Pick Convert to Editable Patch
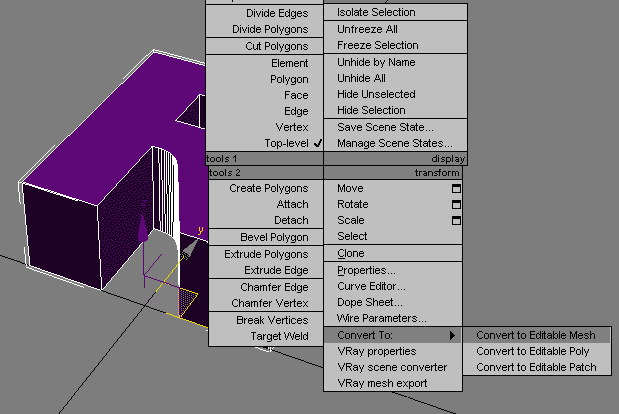 536,367
